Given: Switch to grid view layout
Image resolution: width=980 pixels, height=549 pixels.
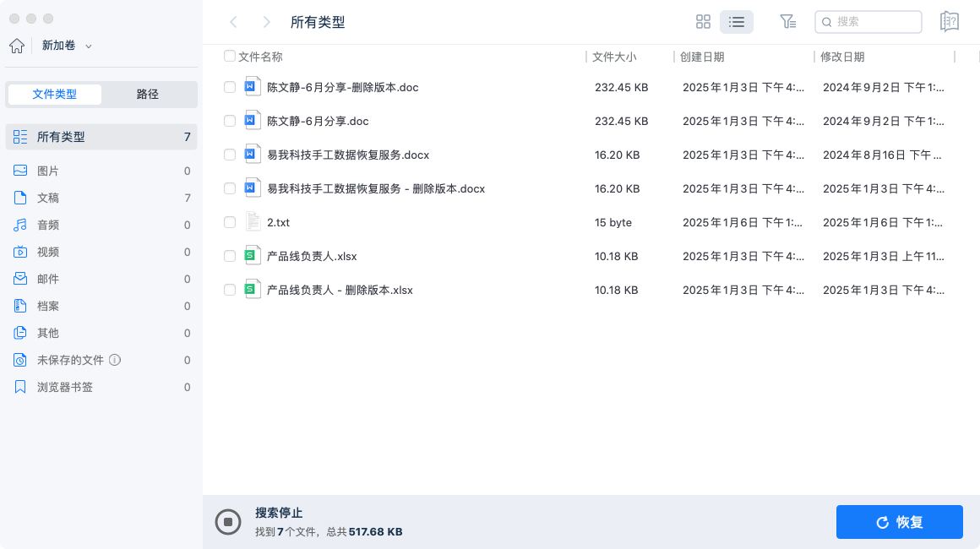Looking at the screenshot, I should [703, 22].
